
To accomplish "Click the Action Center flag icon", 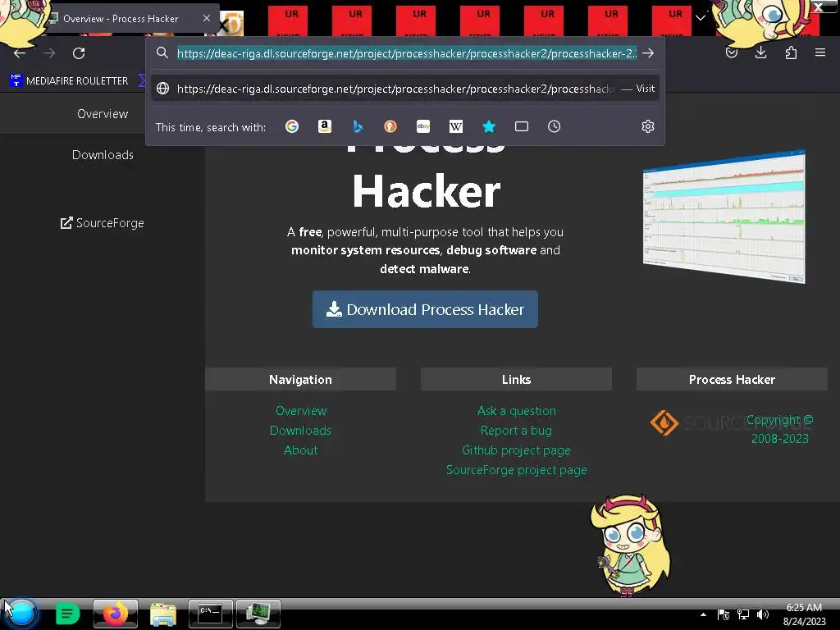I will [x=724, y=614].
